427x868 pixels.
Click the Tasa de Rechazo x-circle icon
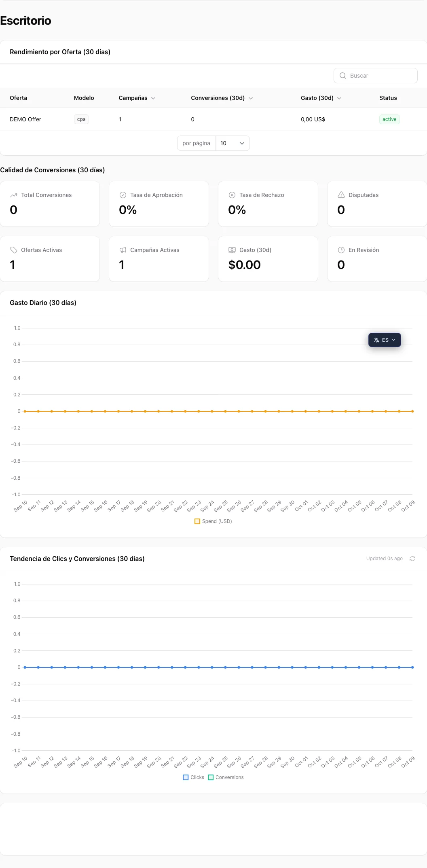click(x=232, y=195)
